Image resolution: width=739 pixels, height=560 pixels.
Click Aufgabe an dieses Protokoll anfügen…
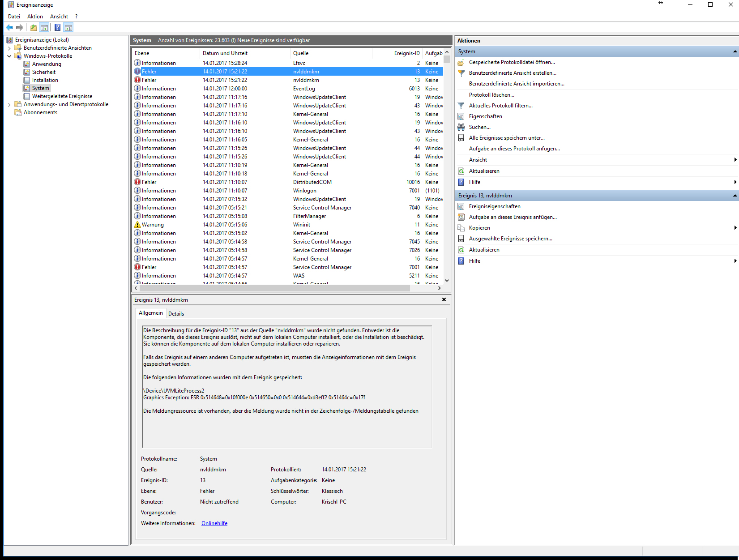click(x=514, y=149)
